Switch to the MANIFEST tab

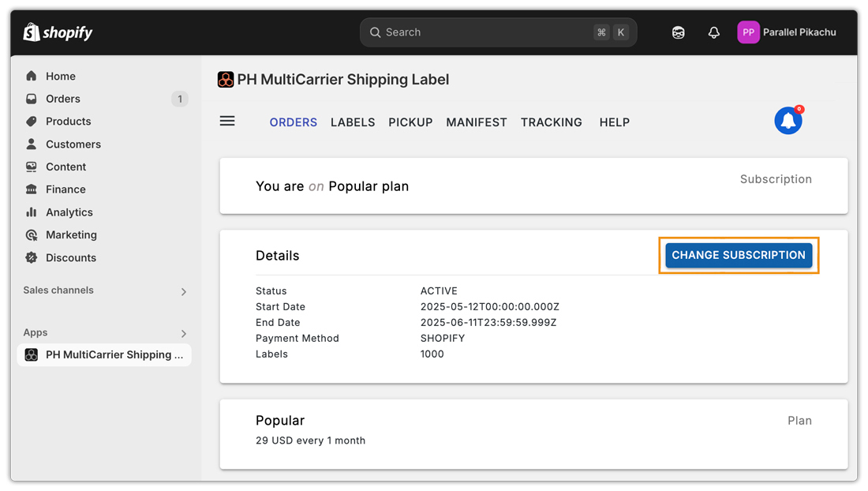click(477, 122)
